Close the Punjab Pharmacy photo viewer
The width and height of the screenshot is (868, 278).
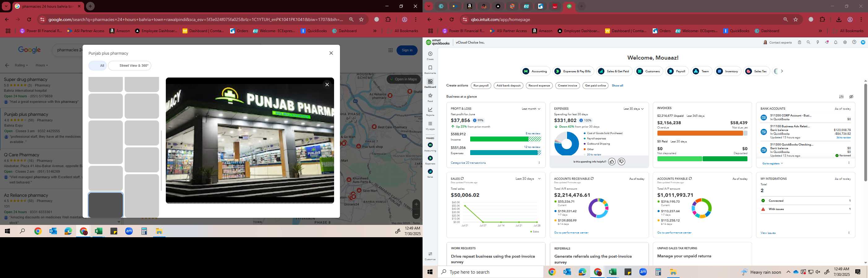click(x=327, y=84)
